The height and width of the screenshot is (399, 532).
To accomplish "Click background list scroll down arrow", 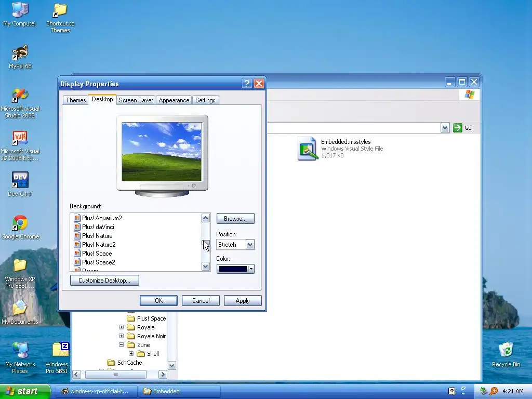I will pyautogui.click(x=206, y=267).
